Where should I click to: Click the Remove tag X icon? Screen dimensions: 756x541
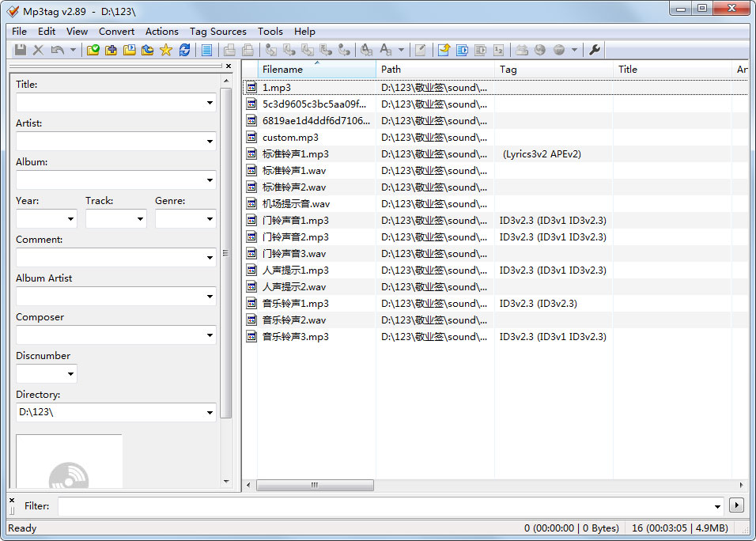(38, 50)
